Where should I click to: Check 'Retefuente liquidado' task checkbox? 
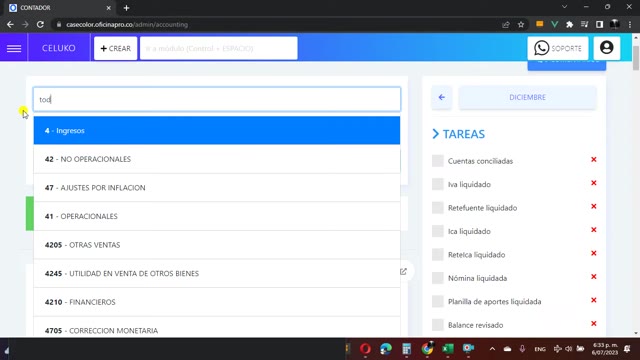tap(438, 208)
